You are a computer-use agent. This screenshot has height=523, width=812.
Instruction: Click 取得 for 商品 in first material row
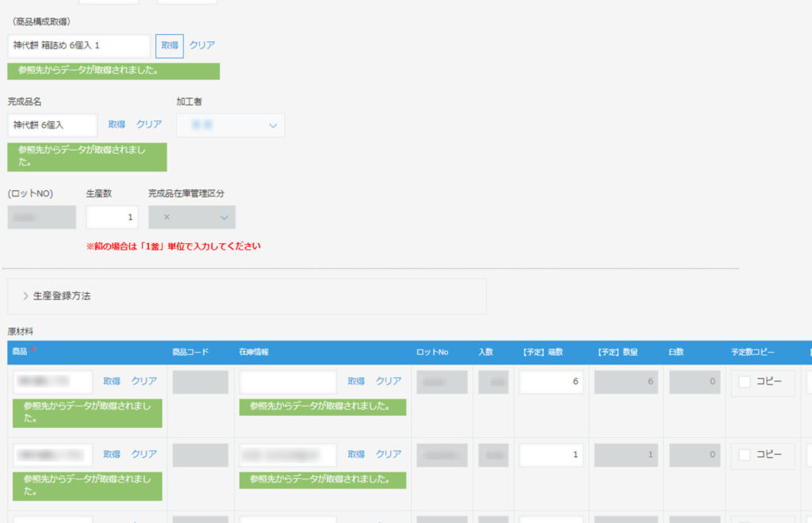[x=112, y=381]
